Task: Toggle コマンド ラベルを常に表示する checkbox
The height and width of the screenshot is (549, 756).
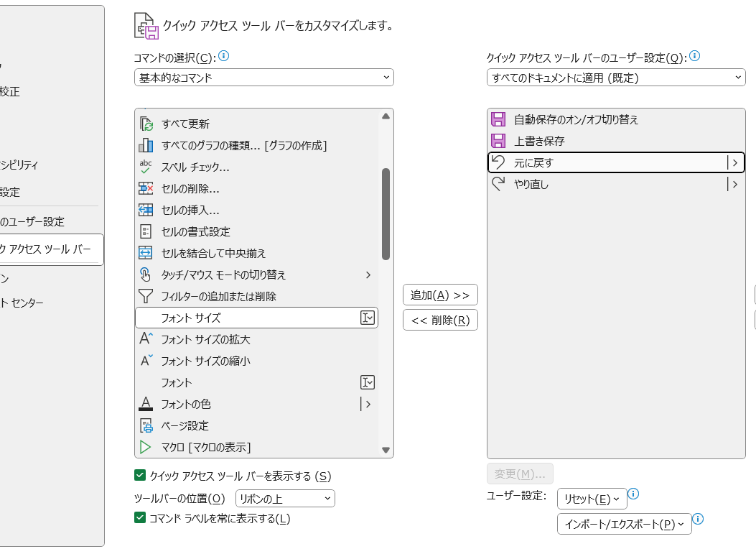Action: point(140,517)
